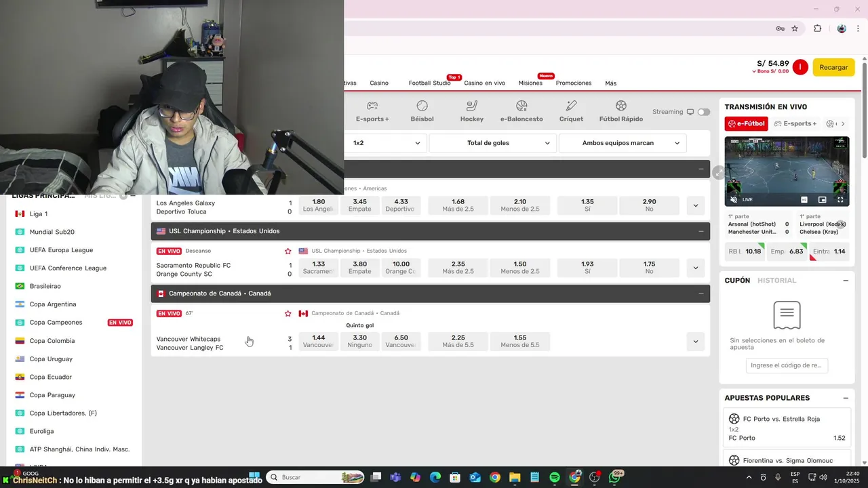
Task: Open UEFA Europa League link
Action: [x=61, y=250]
